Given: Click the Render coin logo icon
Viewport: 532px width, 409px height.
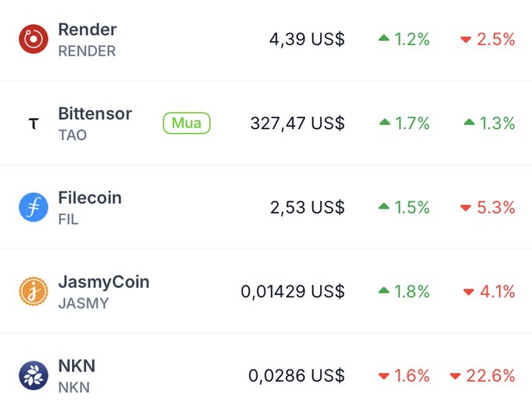Looking at the screenshot, I should click(x=34, y=39).
